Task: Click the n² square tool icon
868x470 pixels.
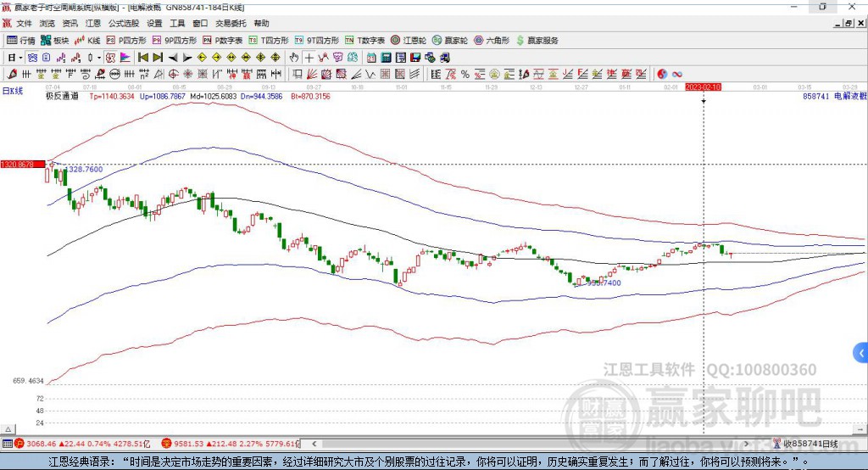Action: 144,75
